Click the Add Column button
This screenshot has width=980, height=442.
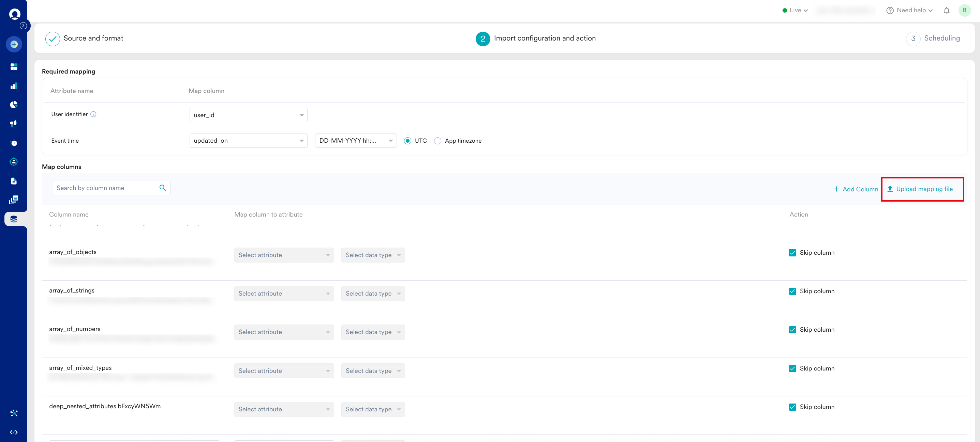coord(856,189)
